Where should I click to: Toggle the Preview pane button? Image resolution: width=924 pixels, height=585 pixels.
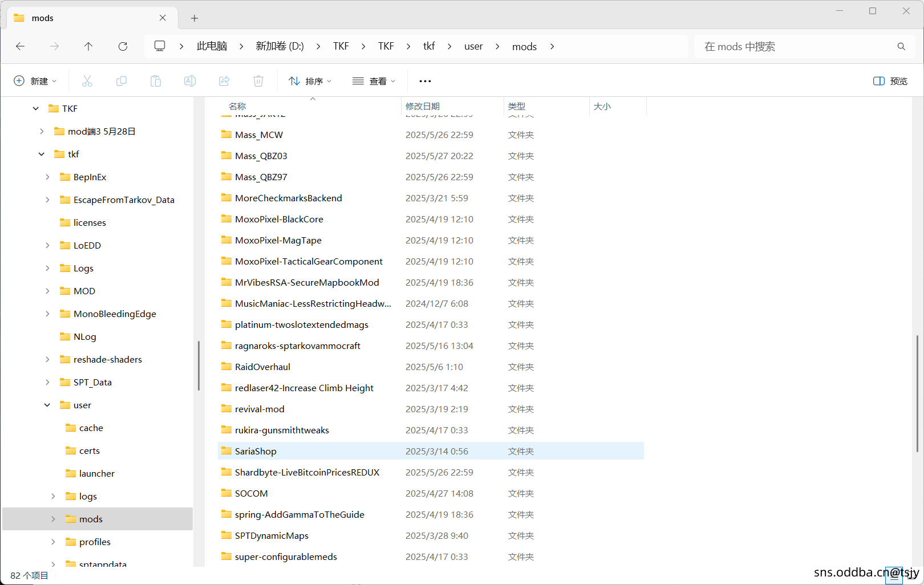point(890,81)
